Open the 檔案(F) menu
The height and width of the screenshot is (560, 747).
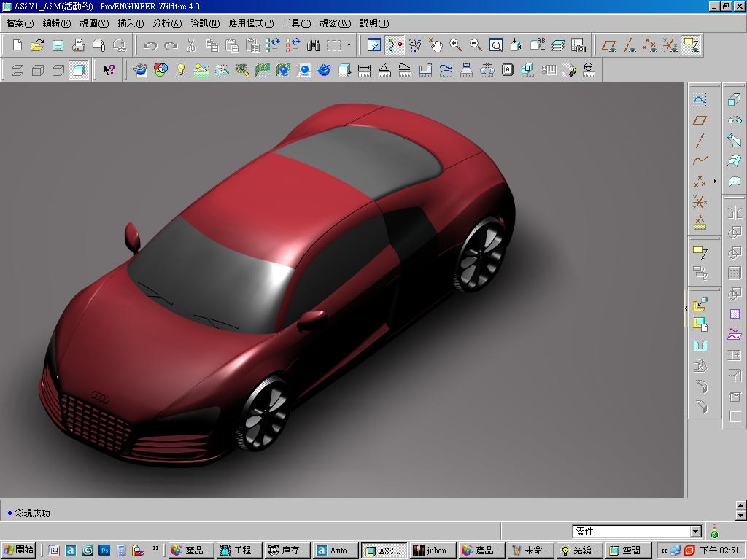coord(20,23)
